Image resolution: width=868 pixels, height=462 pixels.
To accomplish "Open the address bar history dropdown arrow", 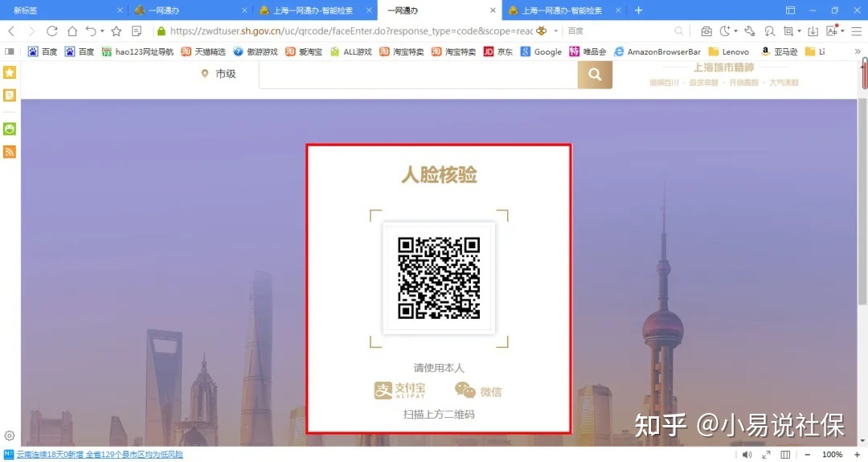I will (556, 31).
